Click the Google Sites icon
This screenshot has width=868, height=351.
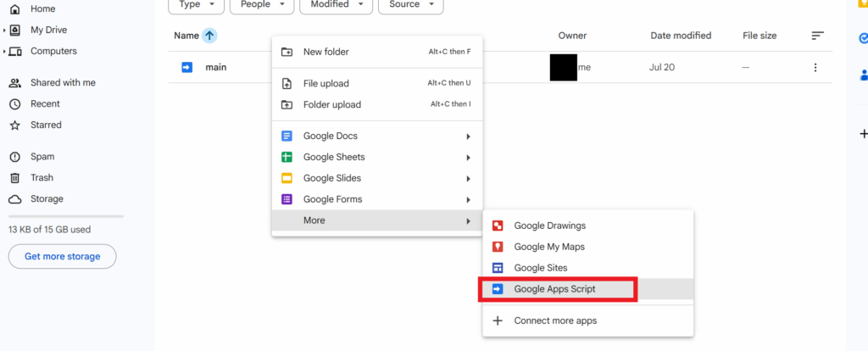pyautogui.click(x=498, y=267)
